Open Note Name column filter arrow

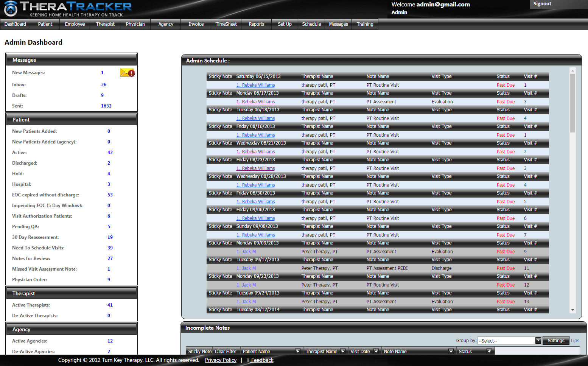click(x=451, y=351)
